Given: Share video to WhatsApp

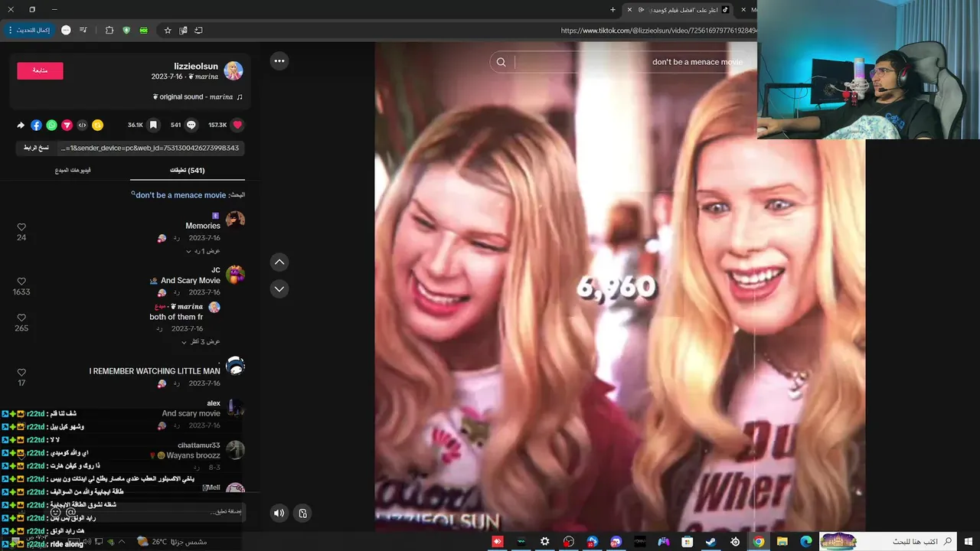Looking at the screenshot, I should pos(51,125).
